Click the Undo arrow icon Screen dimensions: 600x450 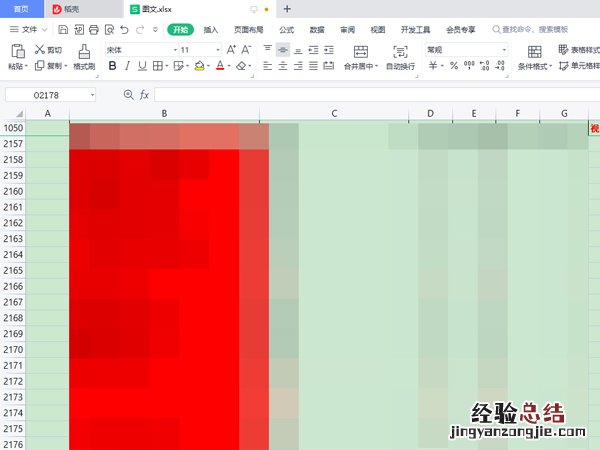click(124, 30)
